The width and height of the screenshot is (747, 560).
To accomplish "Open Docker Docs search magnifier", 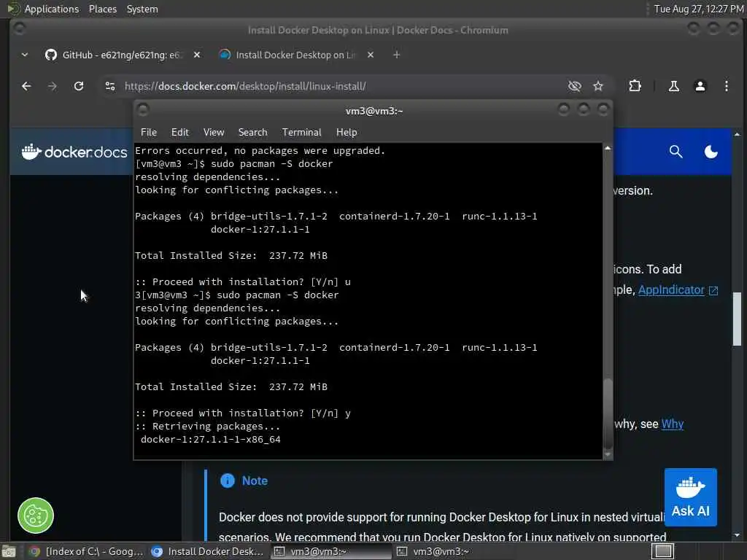I will [x=676, y=152].
